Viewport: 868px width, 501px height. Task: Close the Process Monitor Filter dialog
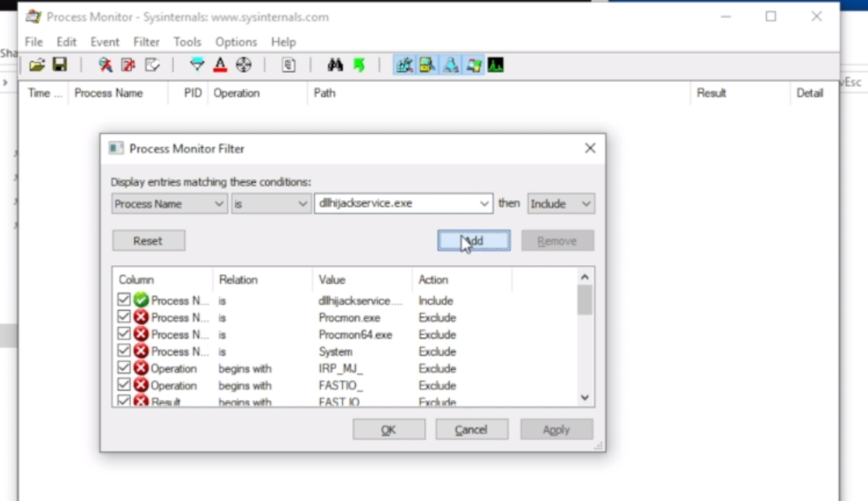[x=590, y=148]
